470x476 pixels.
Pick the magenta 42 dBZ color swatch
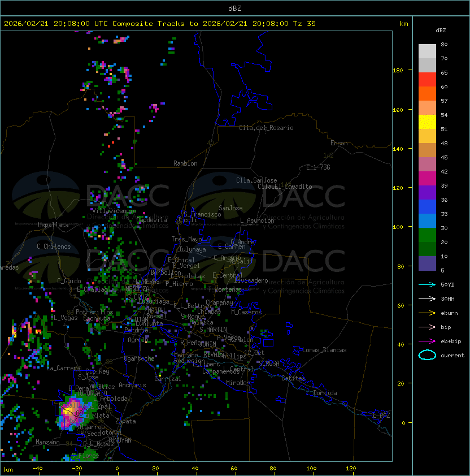tap(427, 178)
